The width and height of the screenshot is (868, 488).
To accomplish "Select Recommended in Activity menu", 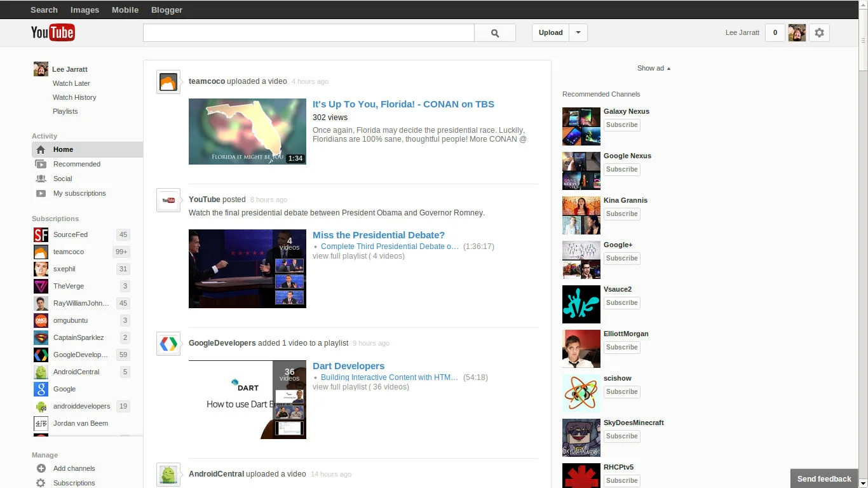I will (77, 164).
